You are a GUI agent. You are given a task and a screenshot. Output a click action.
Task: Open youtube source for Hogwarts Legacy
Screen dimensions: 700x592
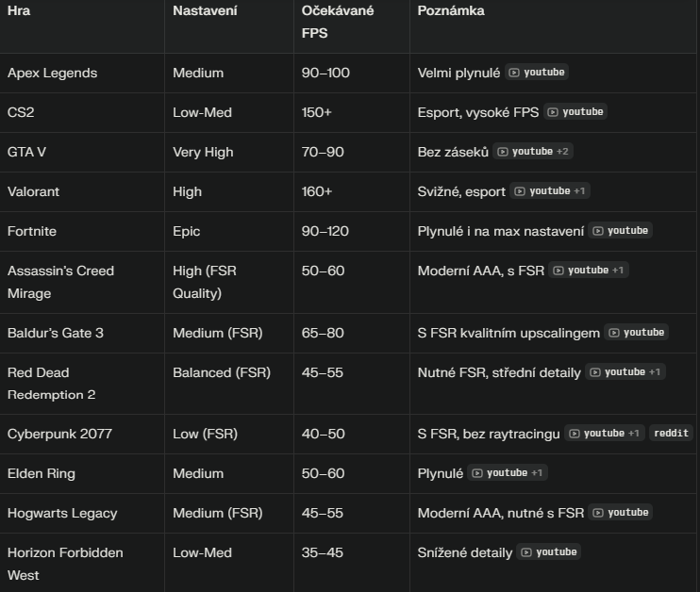point(620,513)
